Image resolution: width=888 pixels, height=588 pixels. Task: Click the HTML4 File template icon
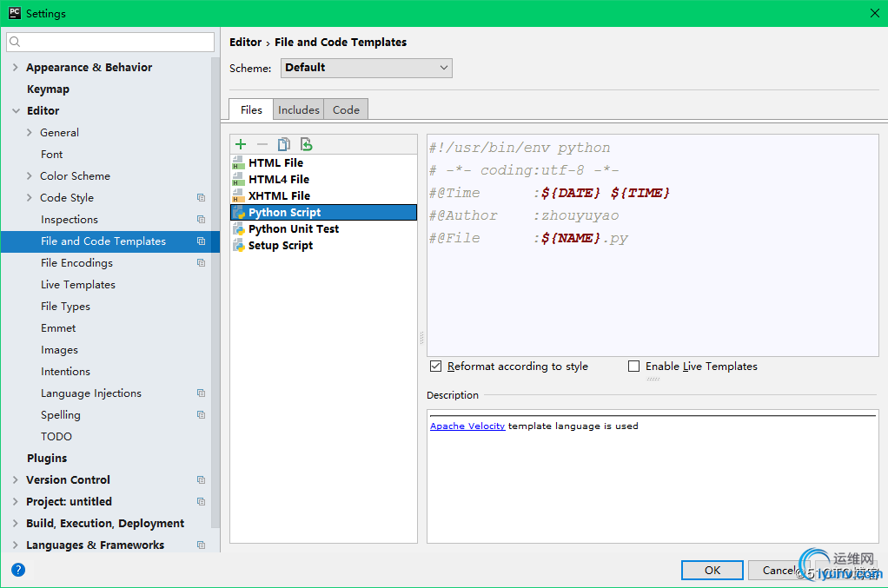tap(238, 180)
